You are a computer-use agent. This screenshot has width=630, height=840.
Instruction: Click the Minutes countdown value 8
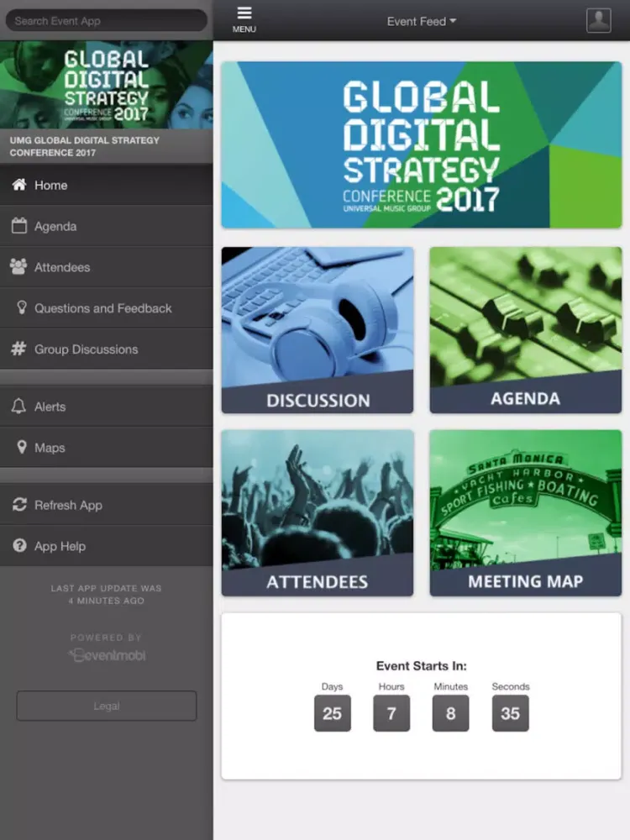(x=450, y=713)
